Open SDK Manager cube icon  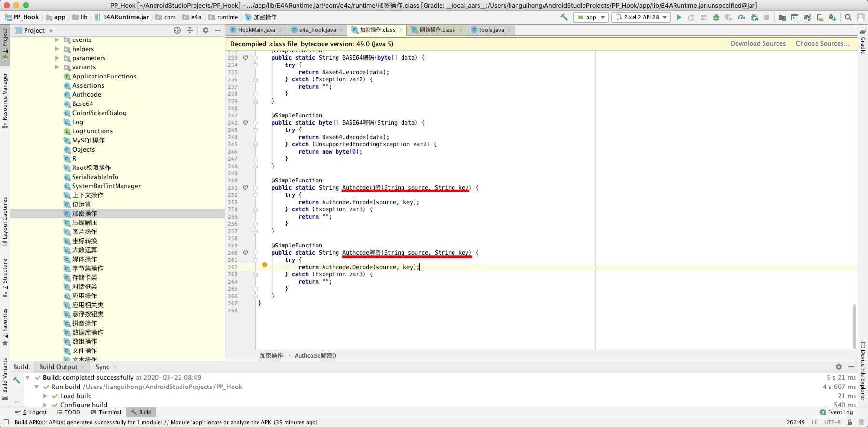832,17
